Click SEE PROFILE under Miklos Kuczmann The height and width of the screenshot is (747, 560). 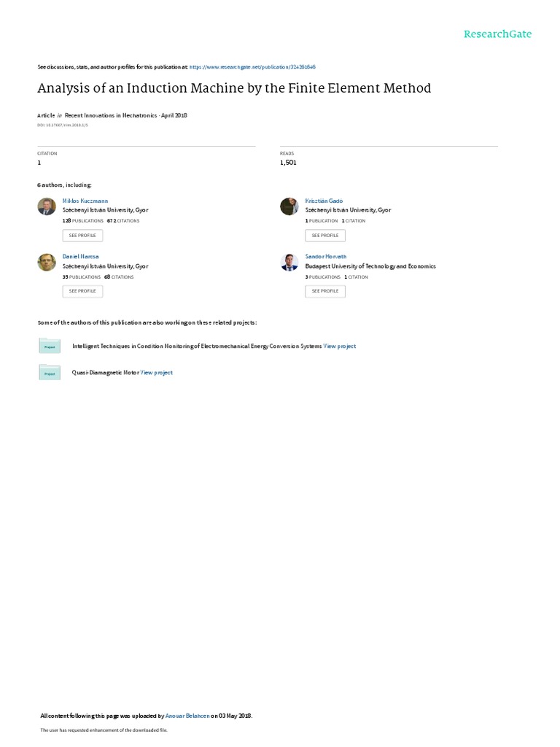[82, 236]
